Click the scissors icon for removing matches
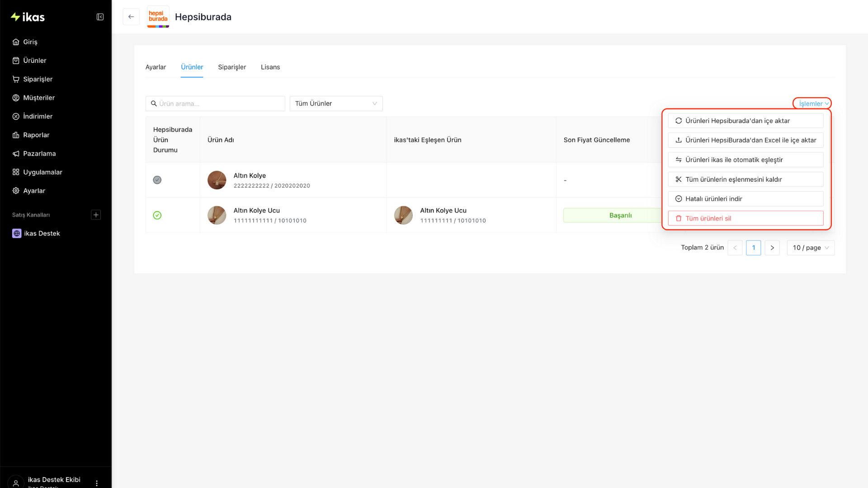 pyautogui.click(x=679, y=179)
